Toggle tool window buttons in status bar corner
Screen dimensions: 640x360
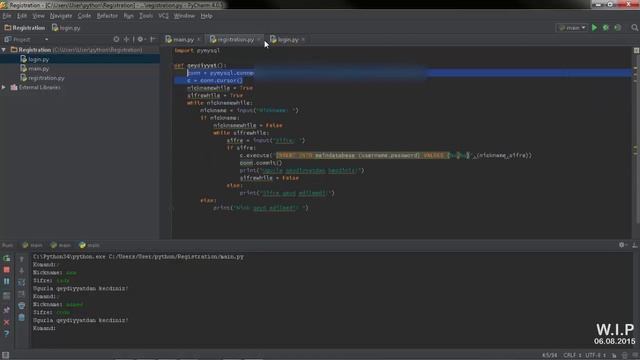[5, 355]
